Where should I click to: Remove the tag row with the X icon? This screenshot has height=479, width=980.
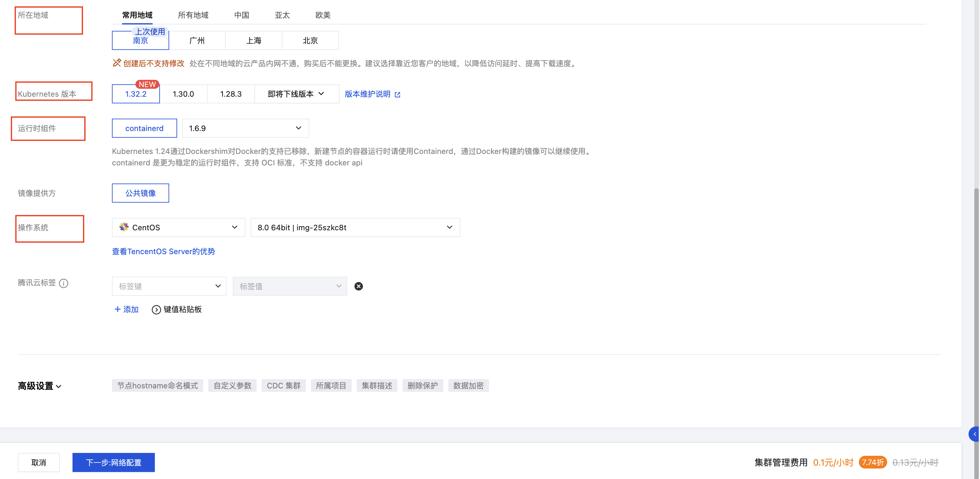(x=358, y=286)
